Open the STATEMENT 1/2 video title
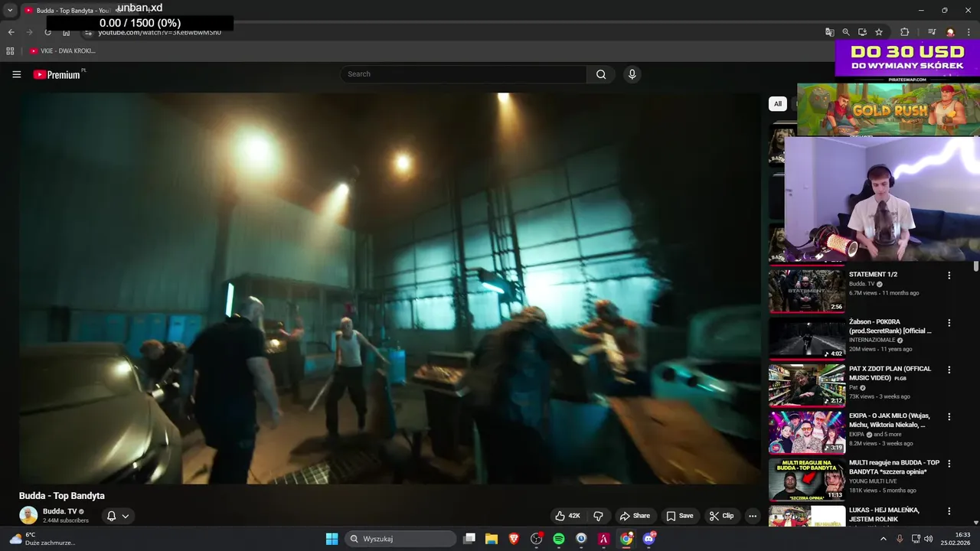This screenshot has height=551, width=980. 873,274
